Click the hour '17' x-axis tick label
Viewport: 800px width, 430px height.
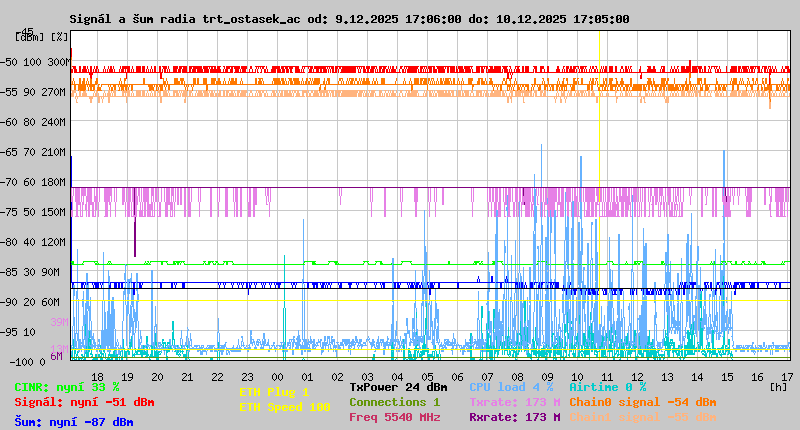787,377
